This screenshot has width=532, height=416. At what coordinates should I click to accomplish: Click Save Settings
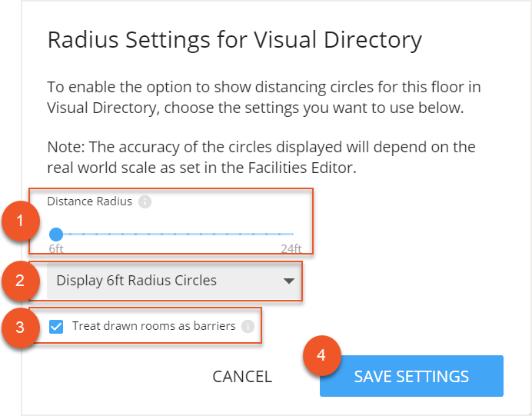(x=411, y=377)
